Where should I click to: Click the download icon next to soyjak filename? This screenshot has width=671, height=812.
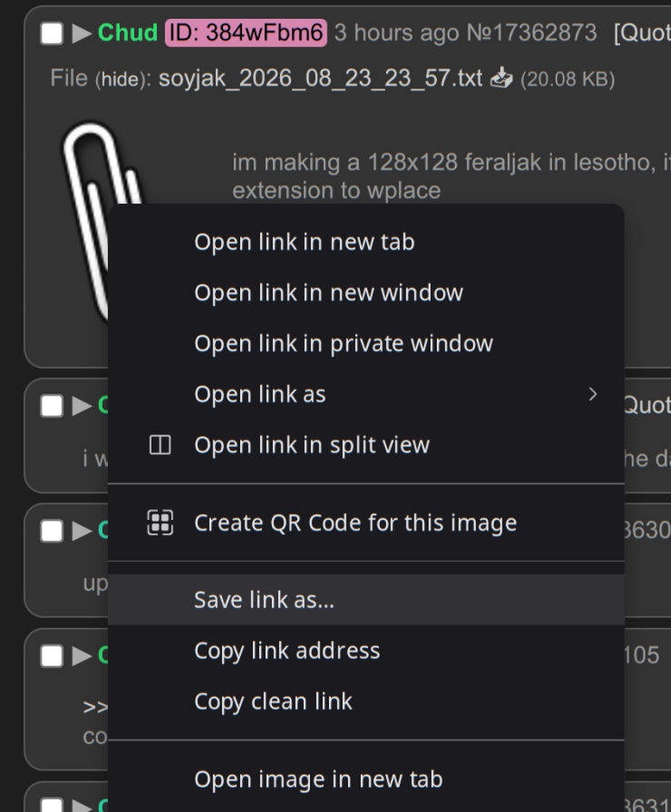(x=501, y=79)
